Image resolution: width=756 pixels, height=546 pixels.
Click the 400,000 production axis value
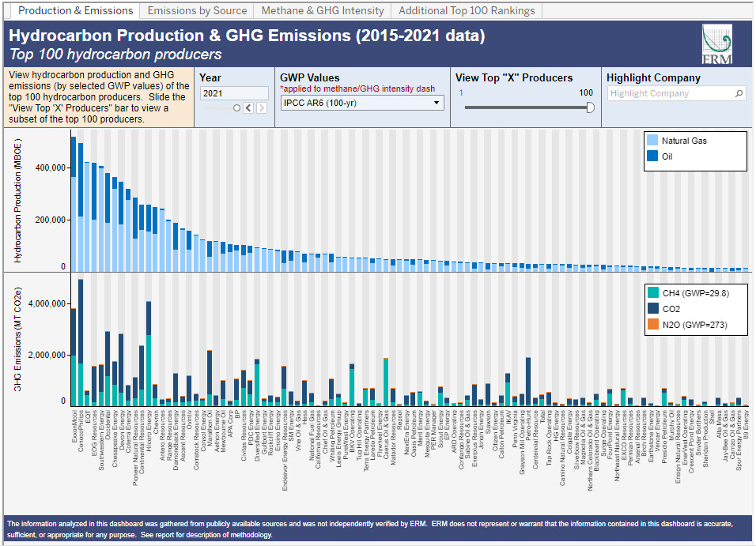click(50, 168)
